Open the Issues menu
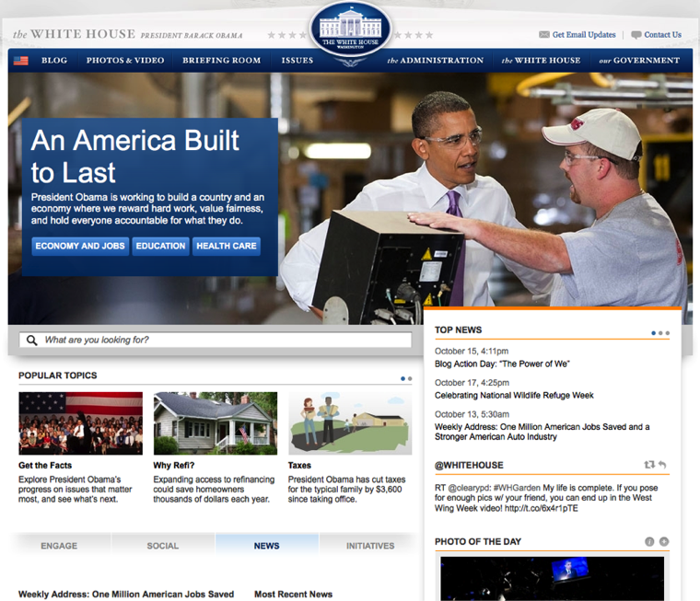Screen dimensions: 700x601 pyautogui.click(x=297, y=60)
